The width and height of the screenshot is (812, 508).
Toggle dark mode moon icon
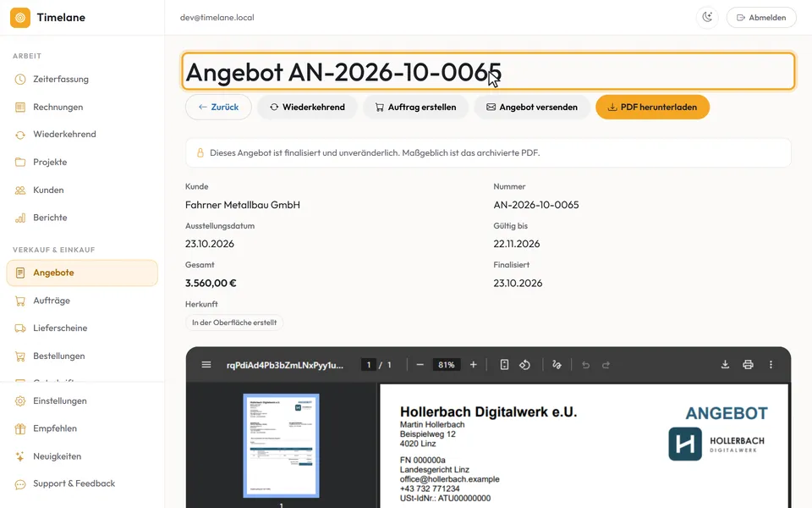click(707, 18)
